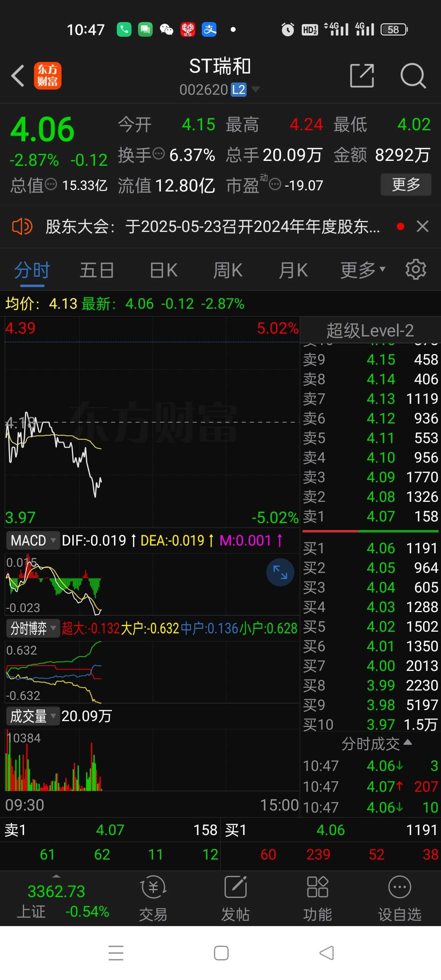
Task: Expand the index panel up arrow
Action: click(x=56, y=876)
